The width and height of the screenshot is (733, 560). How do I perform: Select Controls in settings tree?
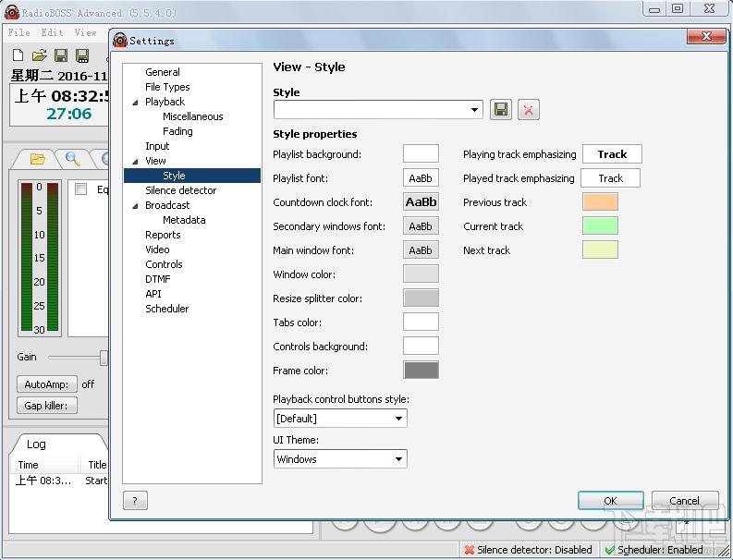(x=164, y=264)
